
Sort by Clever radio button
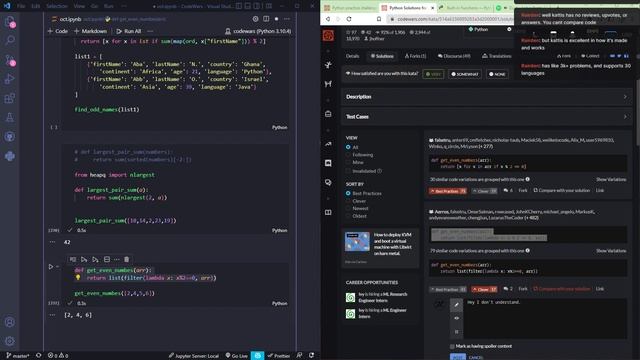[x=348, y=201]
